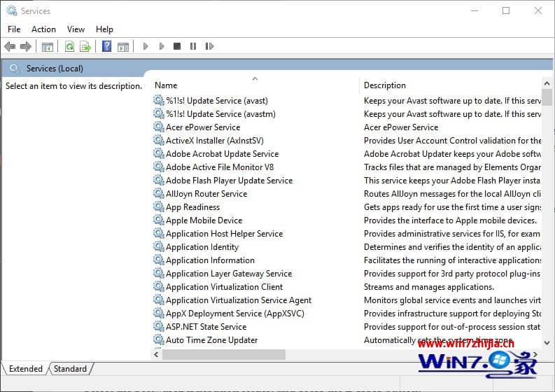555x392 pixels.
Task: Select Application Information service
Action: point(210,260)
